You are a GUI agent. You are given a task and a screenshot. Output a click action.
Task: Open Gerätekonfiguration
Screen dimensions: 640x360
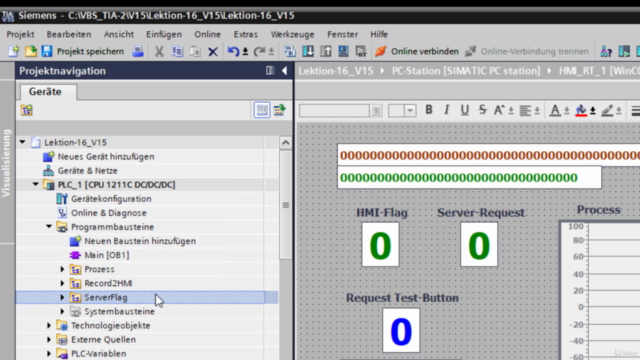click(111, 199)
